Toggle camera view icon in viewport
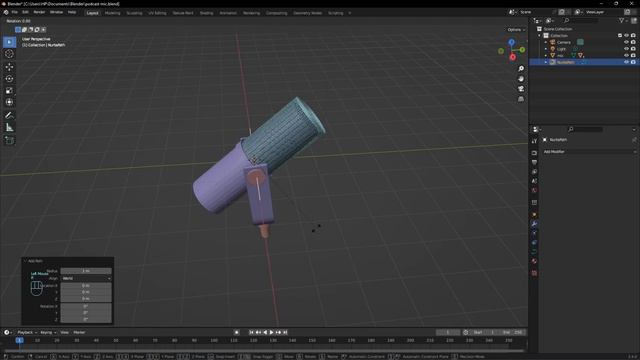The height and width of the screenshot is (360, 640). [521, 89]
